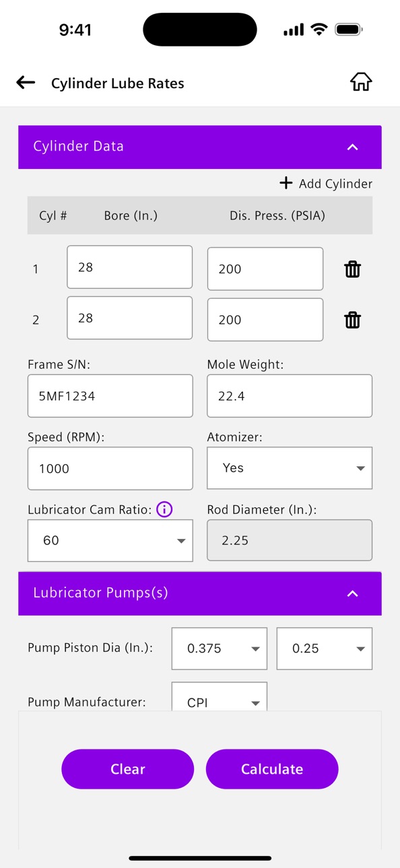Click the Add Cylinder link

pyautogui.click(x=326, y=184)
